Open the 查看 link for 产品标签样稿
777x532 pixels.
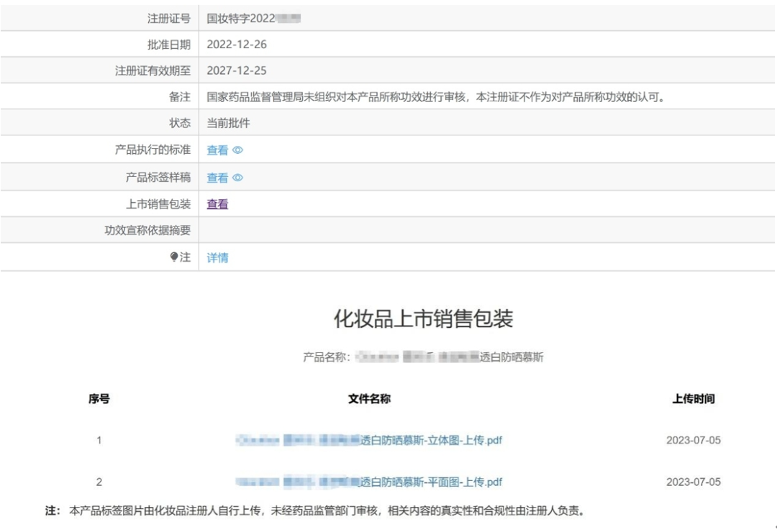217,178
